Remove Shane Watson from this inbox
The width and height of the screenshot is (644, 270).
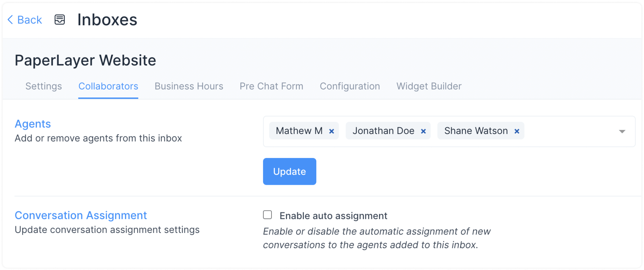[x=517, y=131]
